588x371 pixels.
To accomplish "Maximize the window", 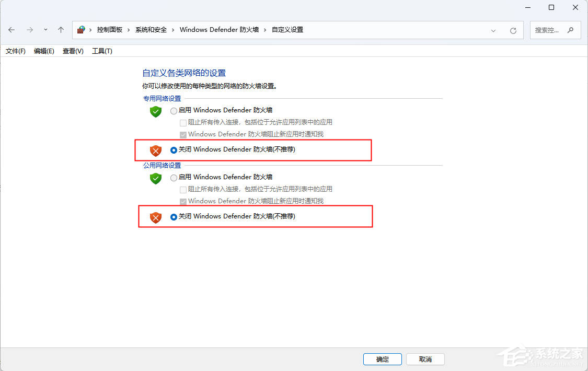I will (551, 7).
